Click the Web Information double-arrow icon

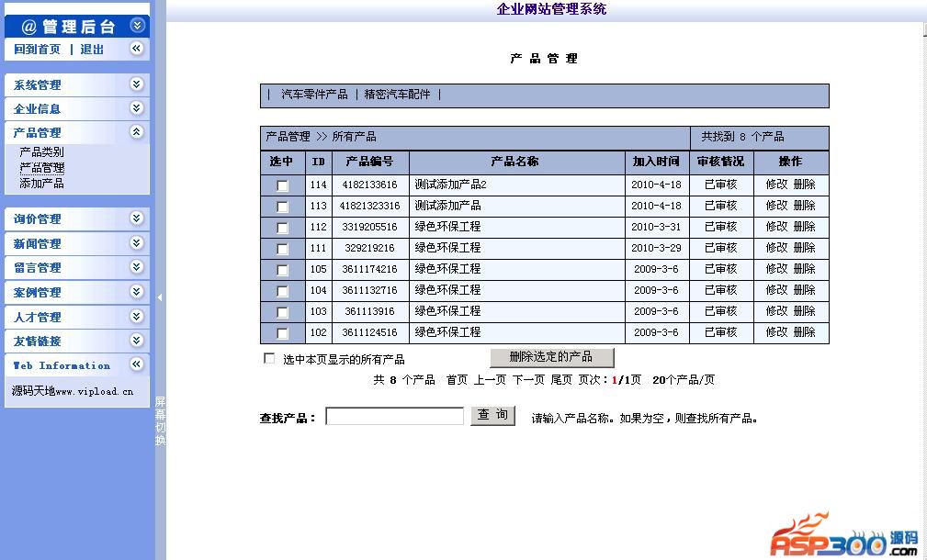[137, 364]
